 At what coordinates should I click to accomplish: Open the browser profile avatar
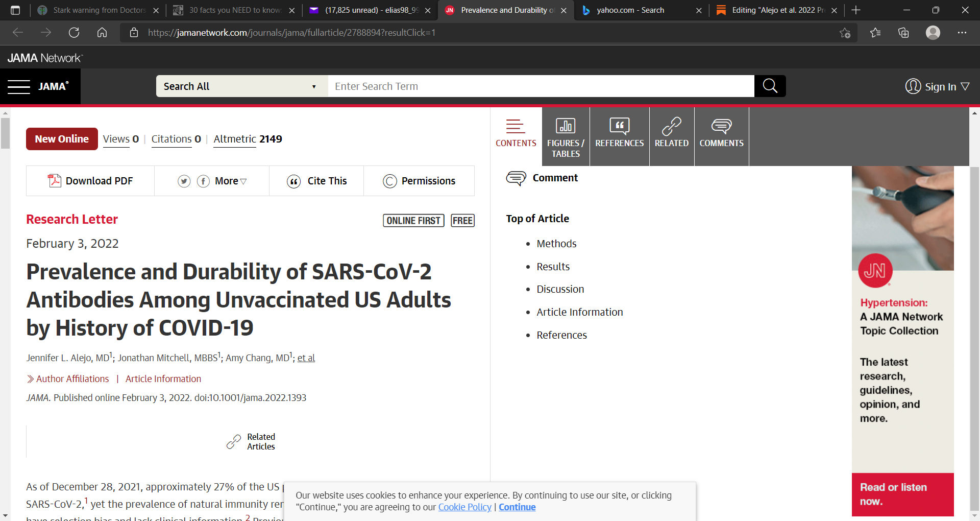(x=933, y=33)
